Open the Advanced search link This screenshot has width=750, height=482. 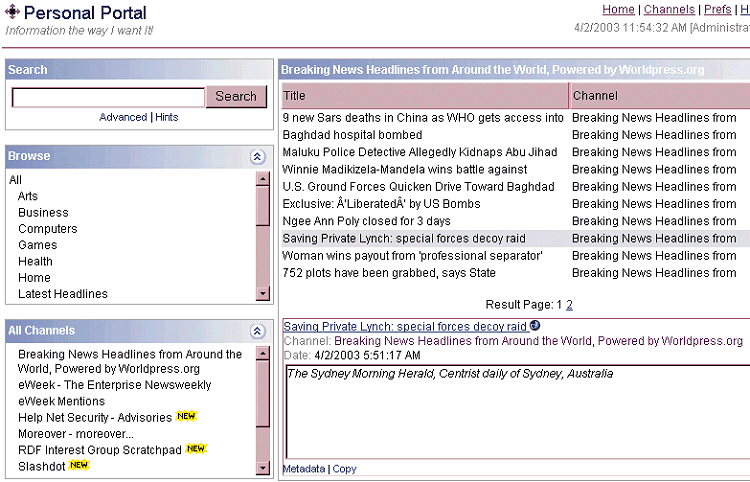coord(123,117)
